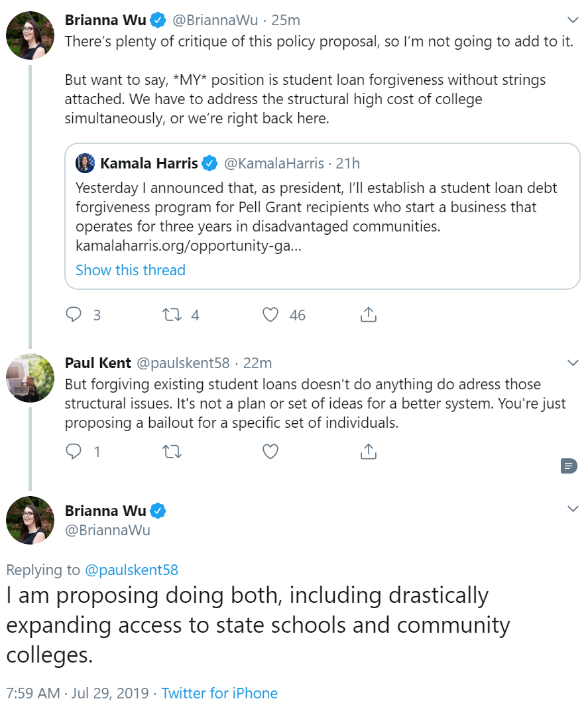
Task: Open the kamalaharris.org opportunity link
Action: pos(188,245)
